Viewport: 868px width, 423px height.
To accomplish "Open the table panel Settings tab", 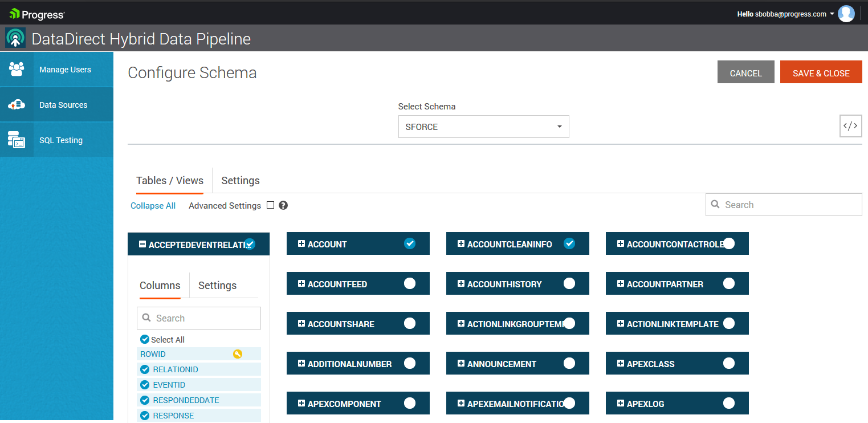I will click(217, 286).
